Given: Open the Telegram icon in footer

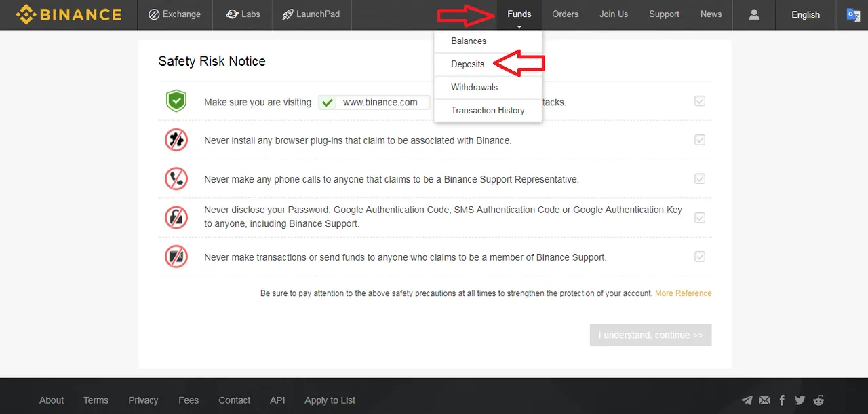Looking at the screenshot, I should coord(747,400).
